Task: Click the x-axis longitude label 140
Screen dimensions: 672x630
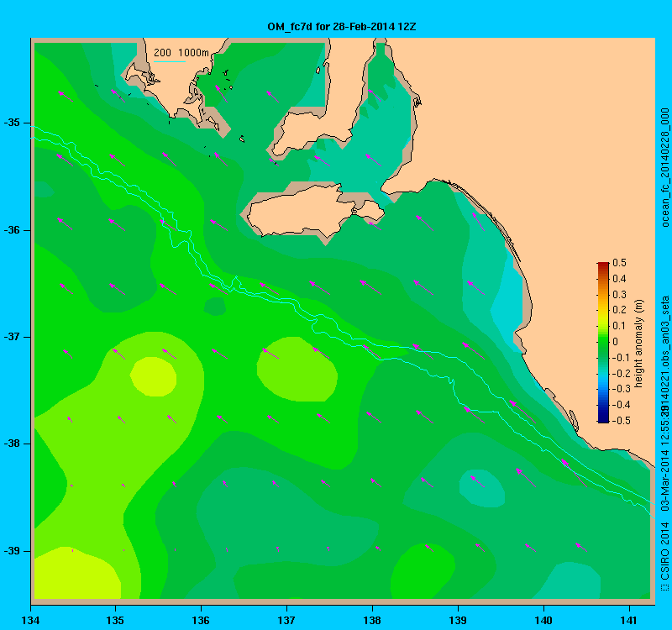Action: tap(543, 620)
